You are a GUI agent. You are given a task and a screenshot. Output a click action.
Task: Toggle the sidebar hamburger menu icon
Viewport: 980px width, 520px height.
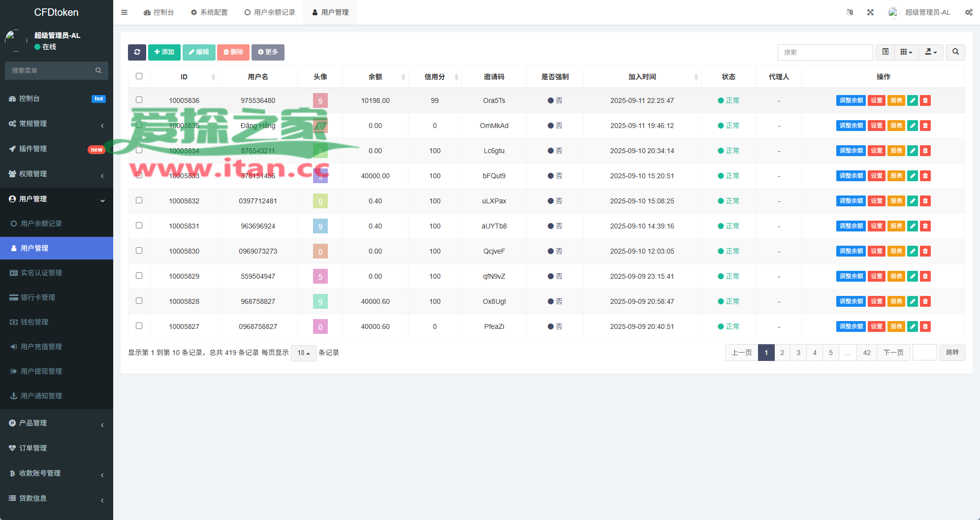click(125, 12)
